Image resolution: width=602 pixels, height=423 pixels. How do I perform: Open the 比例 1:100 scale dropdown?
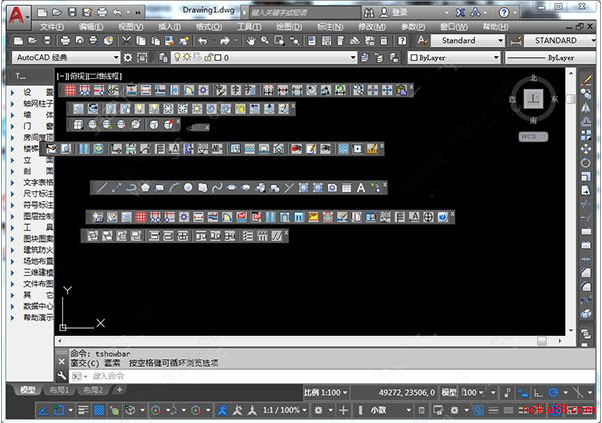(332, 393)
